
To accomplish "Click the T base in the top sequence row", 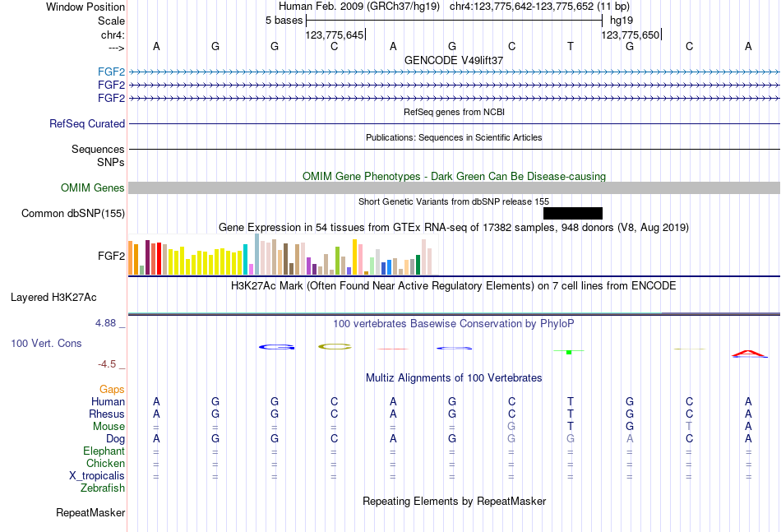I will (571, 46).
